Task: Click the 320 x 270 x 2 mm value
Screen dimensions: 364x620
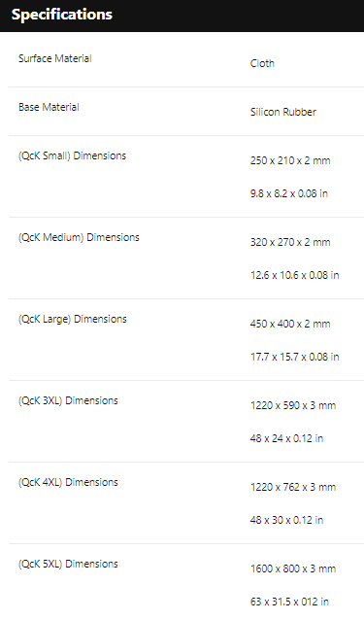Action: (x=290, y=242)
